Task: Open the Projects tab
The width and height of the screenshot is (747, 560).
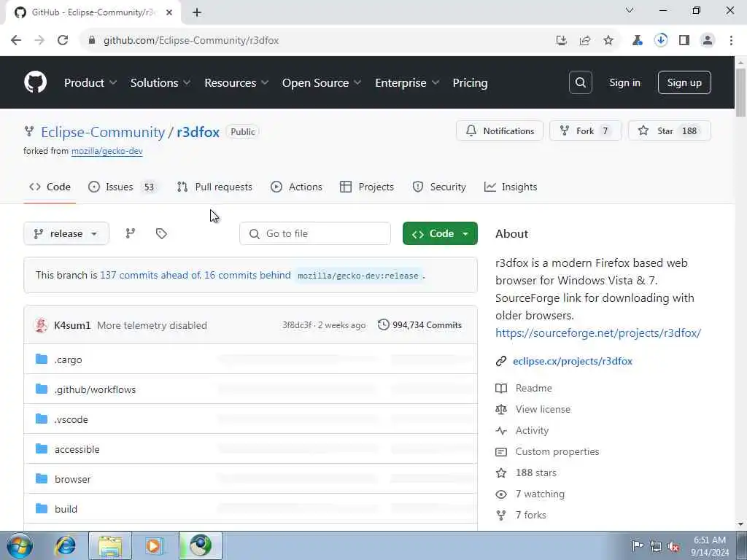Action: (x=367, y=187)
